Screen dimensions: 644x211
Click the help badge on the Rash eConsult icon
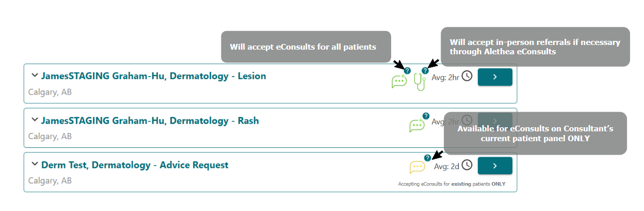pyautogui.click(x=426, y=116)
